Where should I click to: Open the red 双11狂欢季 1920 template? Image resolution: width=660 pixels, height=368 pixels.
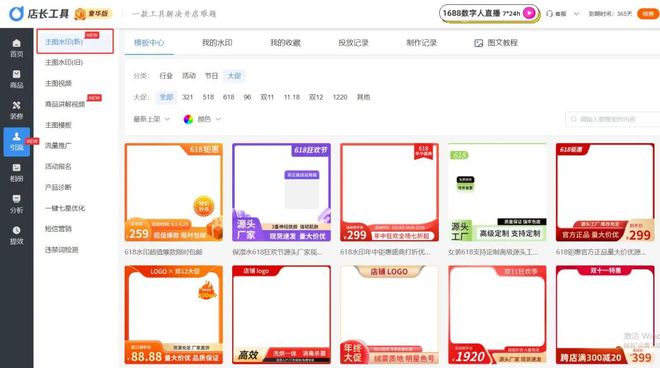[x=497, y=315]
